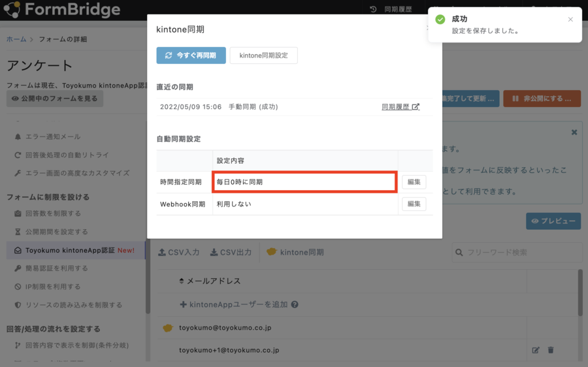588x367 pixels.
Task: Open エラー画面の高度なカスタマイズ sidebar item
Action: [77, 173]
